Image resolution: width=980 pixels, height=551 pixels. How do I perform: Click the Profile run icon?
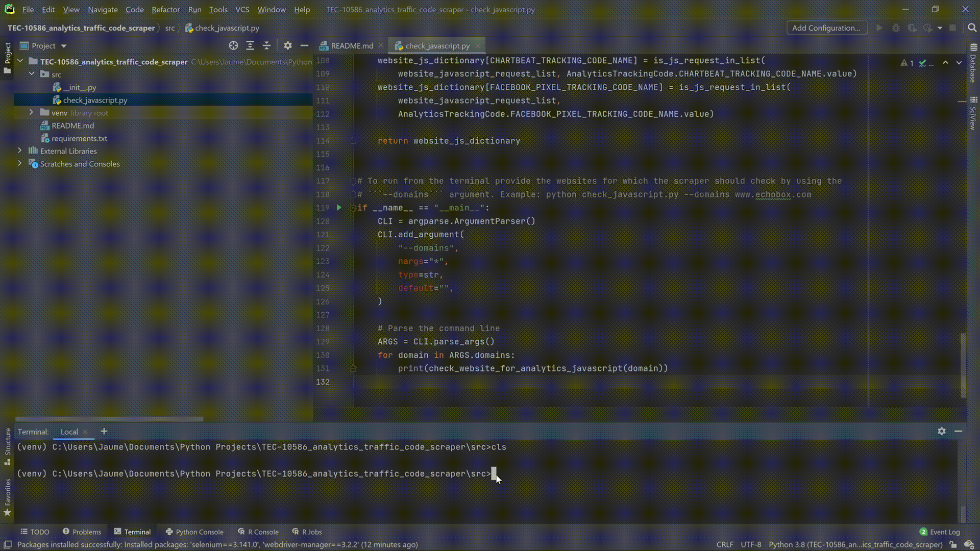[928, 28]
